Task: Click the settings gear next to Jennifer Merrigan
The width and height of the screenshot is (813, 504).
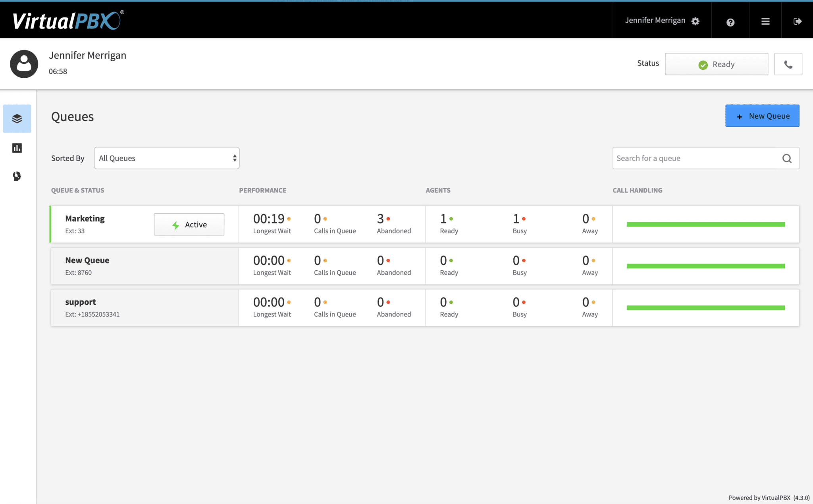Action: 695,21
